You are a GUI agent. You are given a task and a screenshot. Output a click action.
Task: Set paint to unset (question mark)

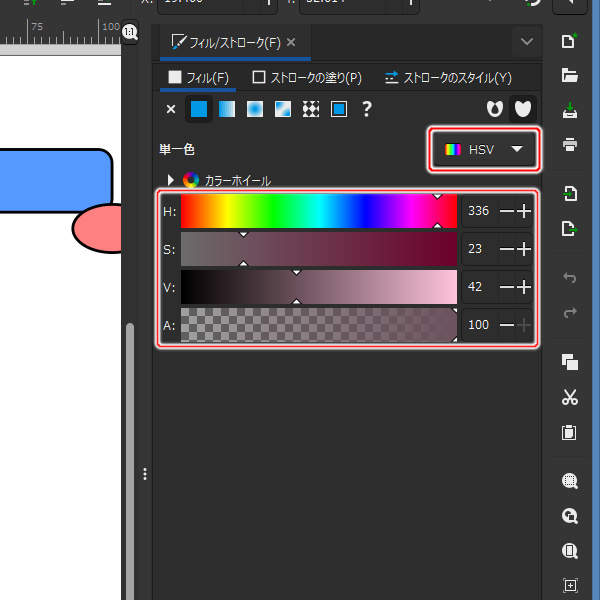[x=367, y=109]
